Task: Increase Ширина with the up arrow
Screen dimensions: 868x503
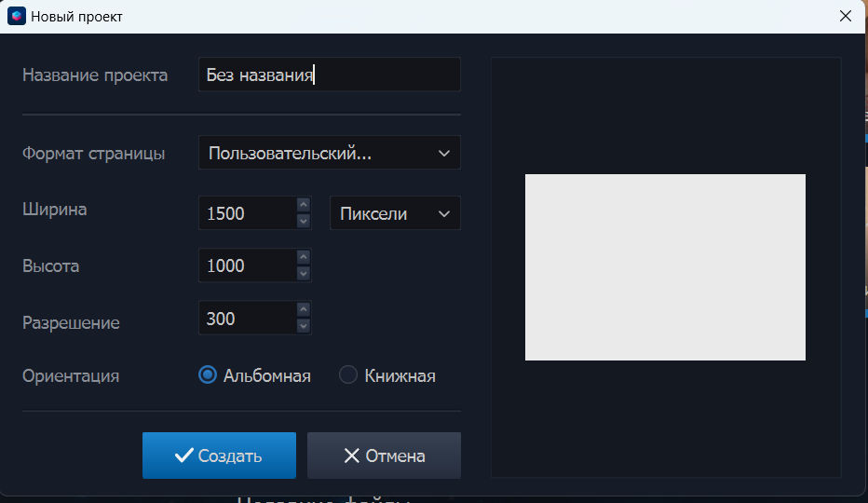Action: pos(304,205)
